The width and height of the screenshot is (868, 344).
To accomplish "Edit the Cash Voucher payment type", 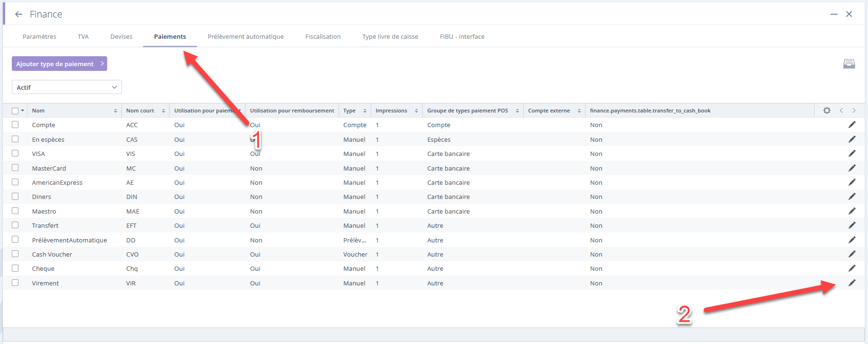I will tap(852, 254).
